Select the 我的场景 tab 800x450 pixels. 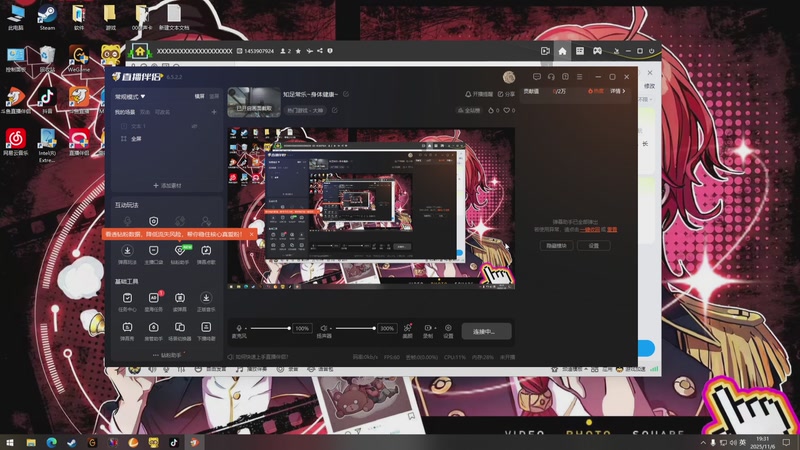click(x=124, y=112)
